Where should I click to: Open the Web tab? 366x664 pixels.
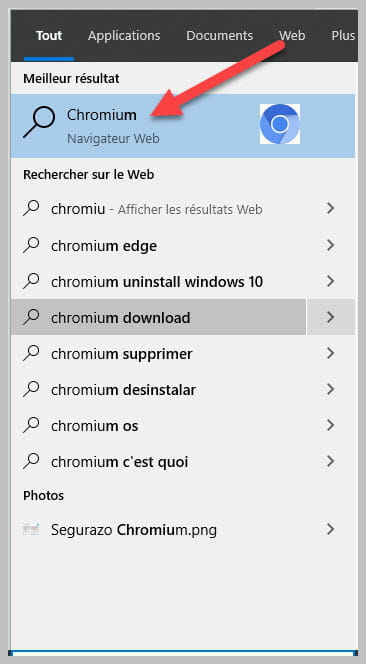pos(292,36)
